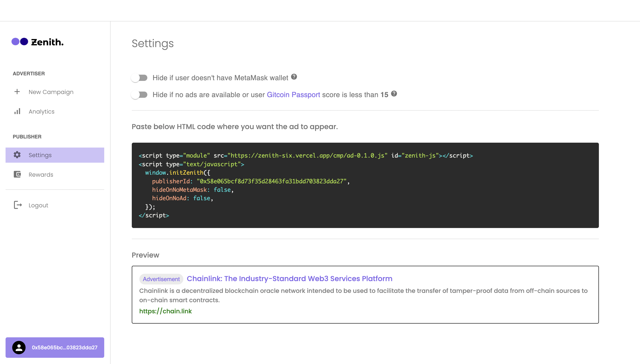640x364 pixels.
Task: Open Rewards in publisher section
Action: point(41,174)
